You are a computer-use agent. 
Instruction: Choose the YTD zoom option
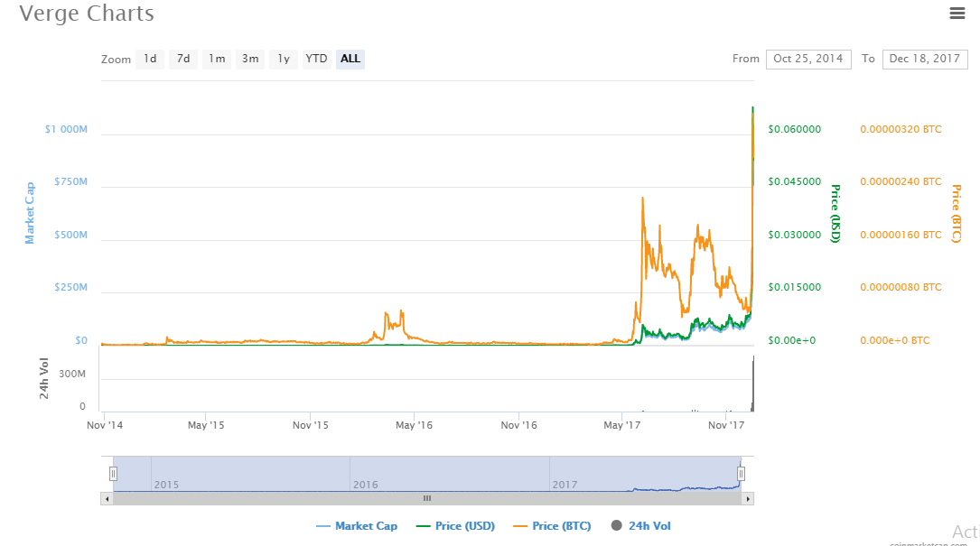point(316,59)
